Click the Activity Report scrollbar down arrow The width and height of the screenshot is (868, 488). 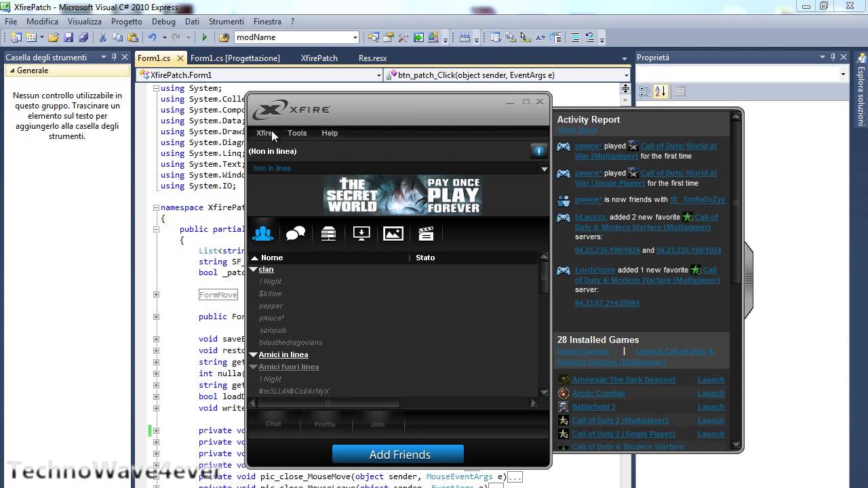tap(736, 445)
